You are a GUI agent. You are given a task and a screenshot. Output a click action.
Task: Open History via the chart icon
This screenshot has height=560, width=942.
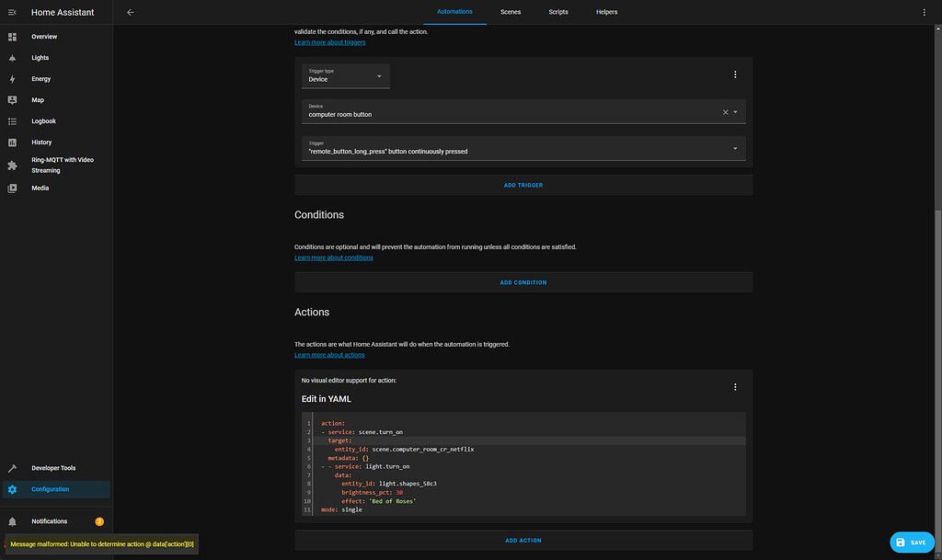pyautogui.click(x=12, y=142)
